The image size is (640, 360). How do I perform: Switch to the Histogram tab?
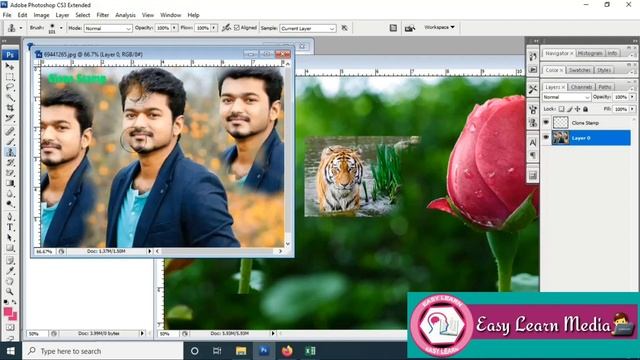click(x=590, y=53)
